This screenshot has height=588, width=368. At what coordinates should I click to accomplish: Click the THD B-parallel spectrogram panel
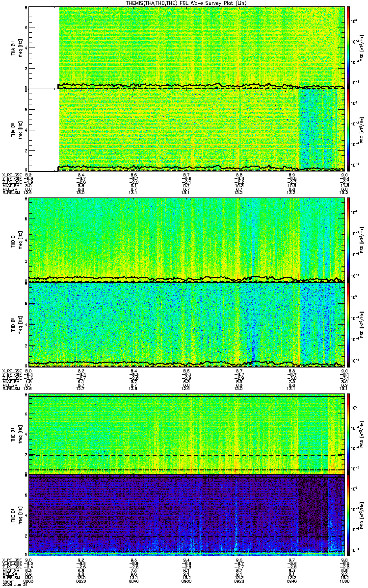click(186, 324)
